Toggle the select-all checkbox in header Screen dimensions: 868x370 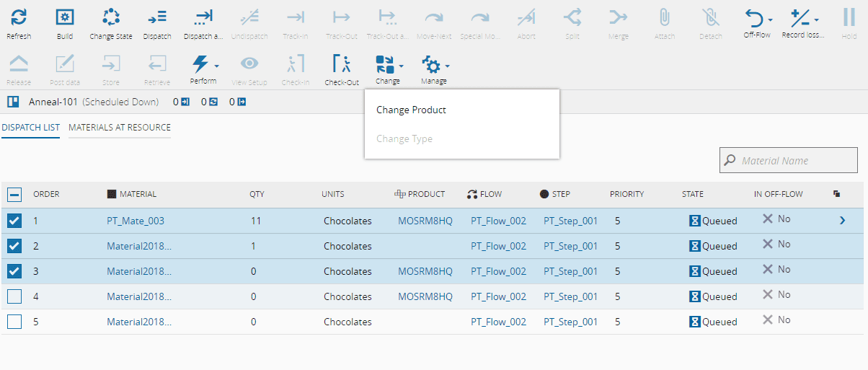click(14, 194)
